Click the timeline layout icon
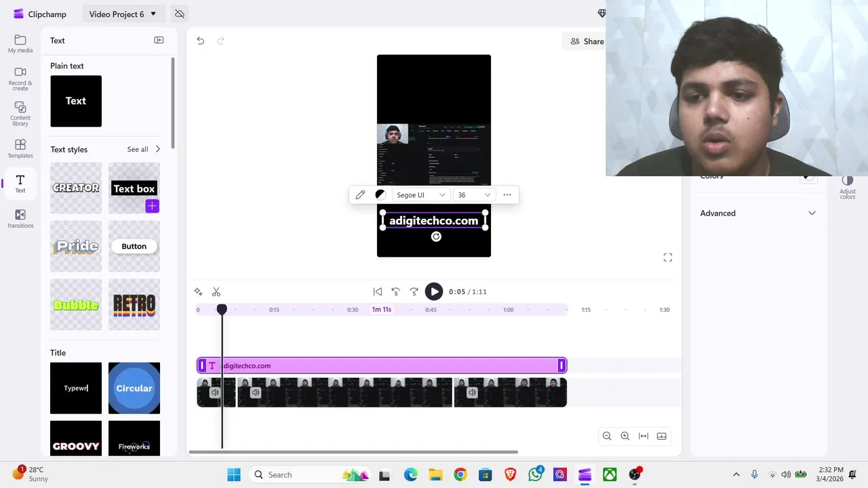Image resolution: width=868 pixels, height=488 pixels. [662, 436]
